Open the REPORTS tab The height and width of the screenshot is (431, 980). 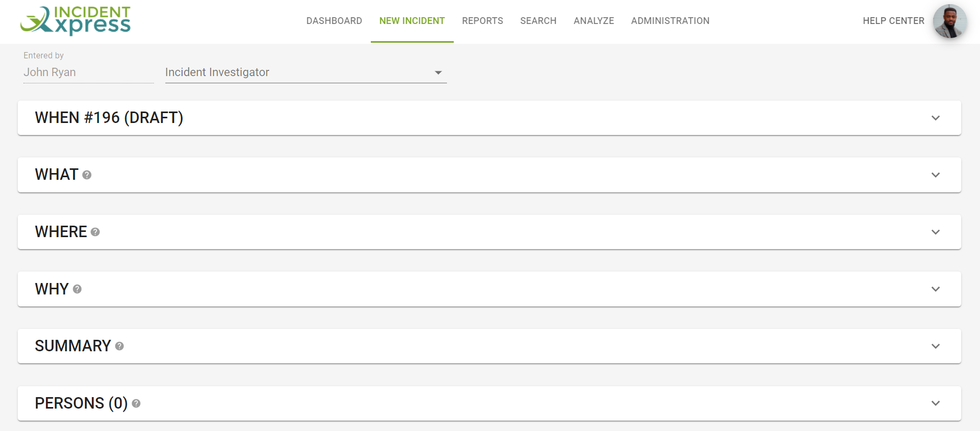pyautogui.click(x=482, y=21)
